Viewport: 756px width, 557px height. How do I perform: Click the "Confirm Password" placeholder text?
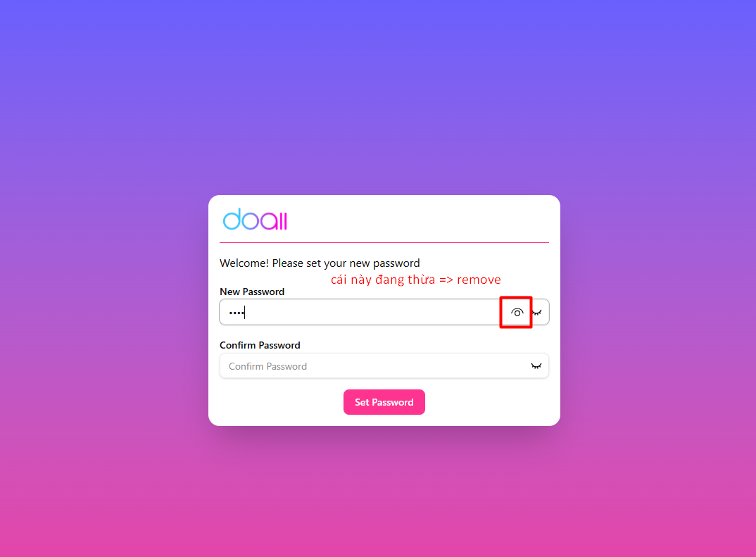click(267, 366)
